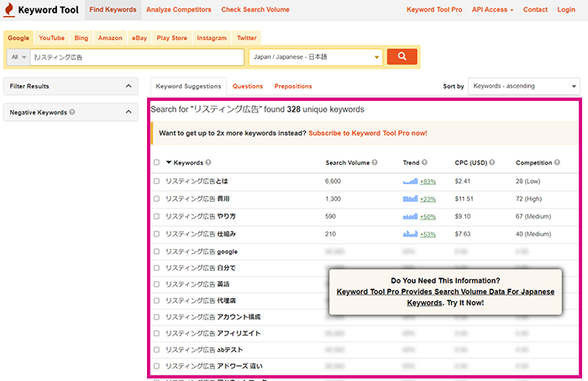Open the All search type dropdown
The height and width of the screenshot is (381, 588).
pyautogui.click(x=18, y=57)
